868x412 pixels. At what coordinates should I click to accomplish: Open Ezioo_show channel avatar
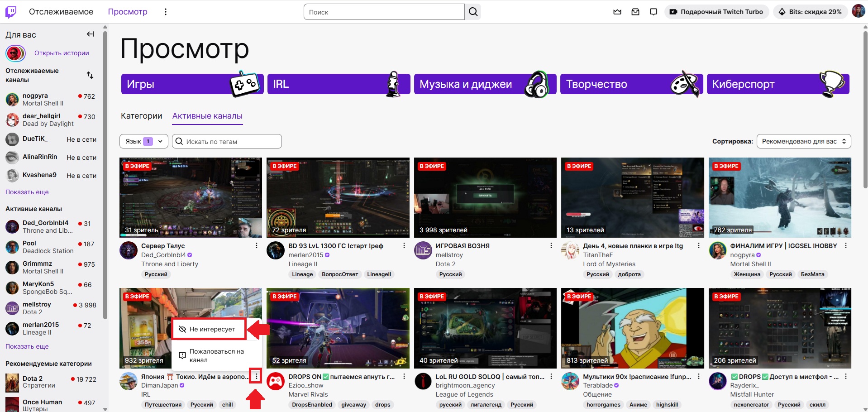coord(276,381)
